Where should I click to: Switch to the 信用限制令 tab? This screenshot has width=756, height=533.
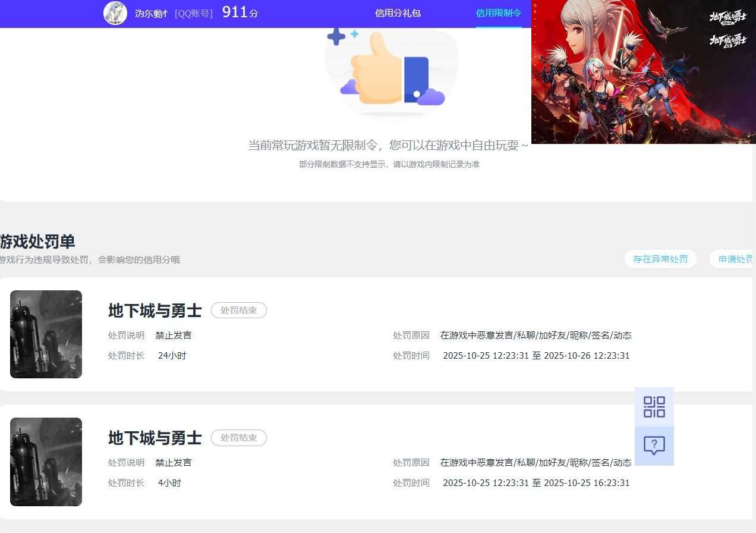tap(499, 13)
